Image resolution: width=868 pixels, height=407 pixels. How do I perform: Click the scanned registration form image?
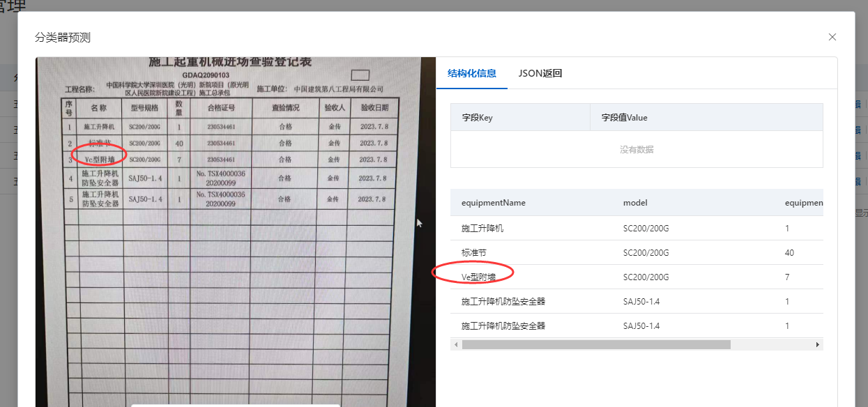(x=236, y=231)
